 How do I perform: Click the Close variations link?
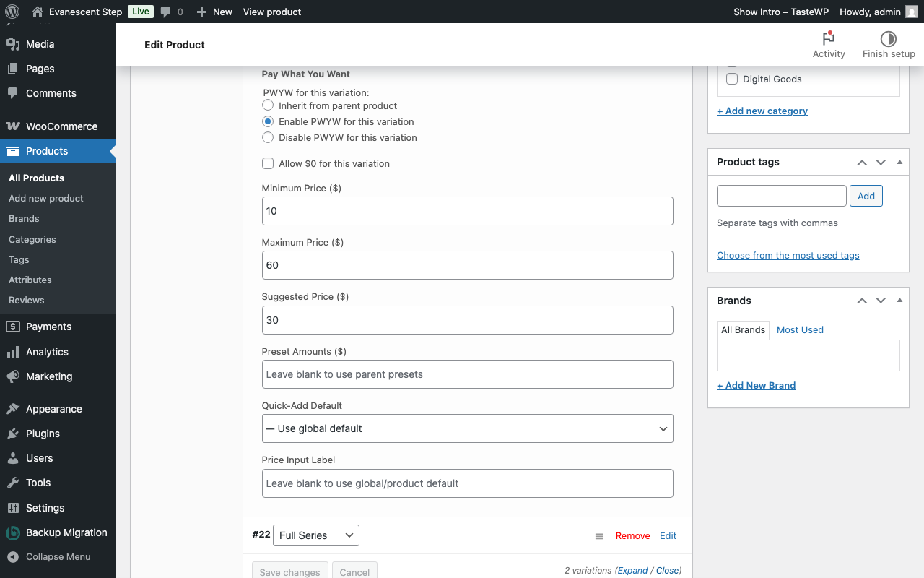pyautogui.click(x=668, y=570)
